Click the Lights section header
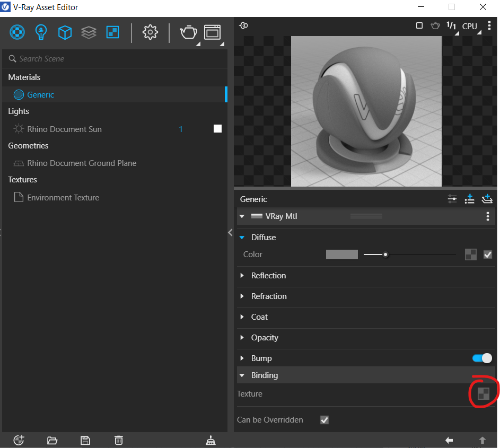 (x=19, y=111)
